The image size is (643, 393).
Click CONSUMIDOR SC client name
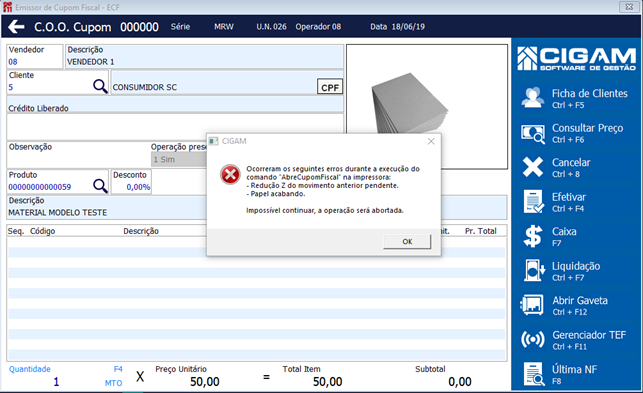[x=145, y=87]
